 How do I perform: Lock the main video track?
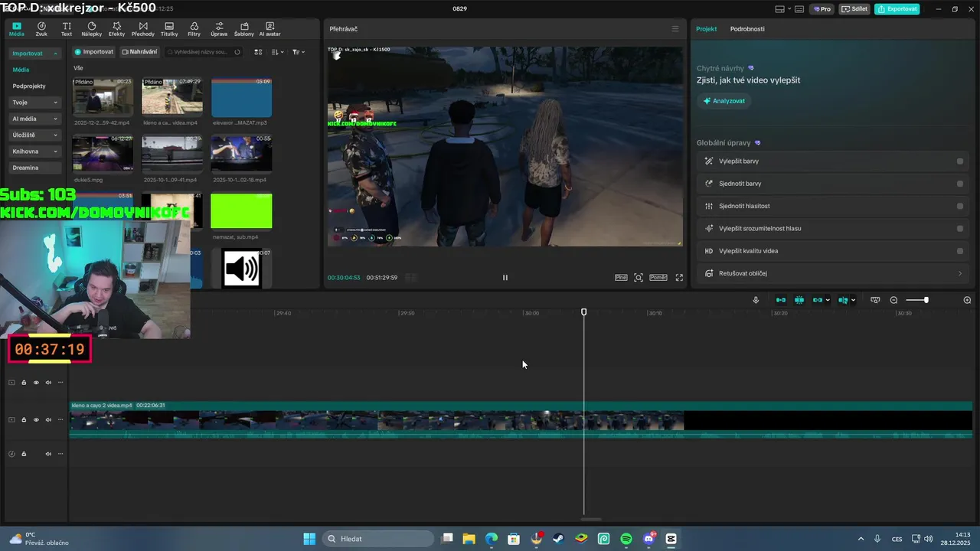coord(24,419)
